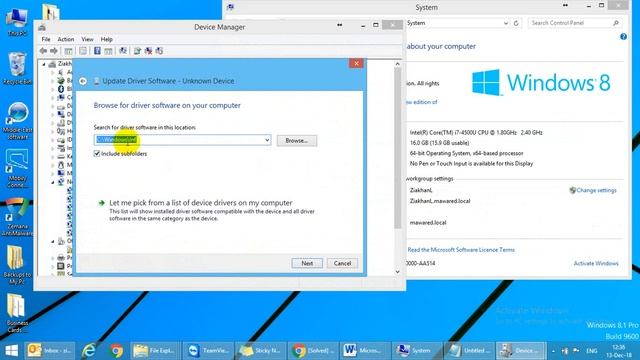Open the View menu in Device Manager
Viewport: 640px width, 360px height.
(87, 39)
